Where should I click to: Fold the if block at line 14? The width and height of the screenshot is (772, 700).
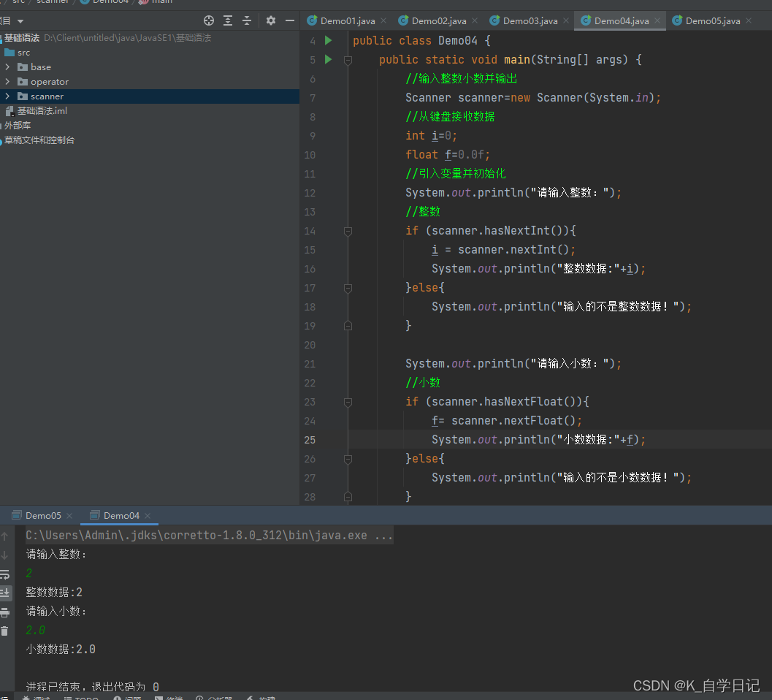click(x=348, y=231)
